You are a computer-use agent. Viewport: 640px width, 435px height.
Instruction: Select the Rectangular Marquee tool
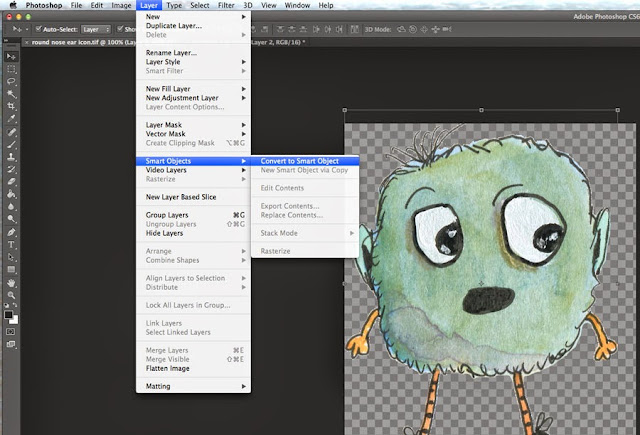(11, 69)
